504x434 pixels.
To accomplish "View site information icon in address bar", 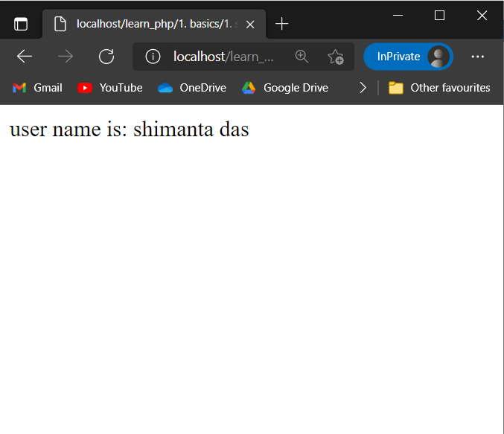I will tap(153, 57).
